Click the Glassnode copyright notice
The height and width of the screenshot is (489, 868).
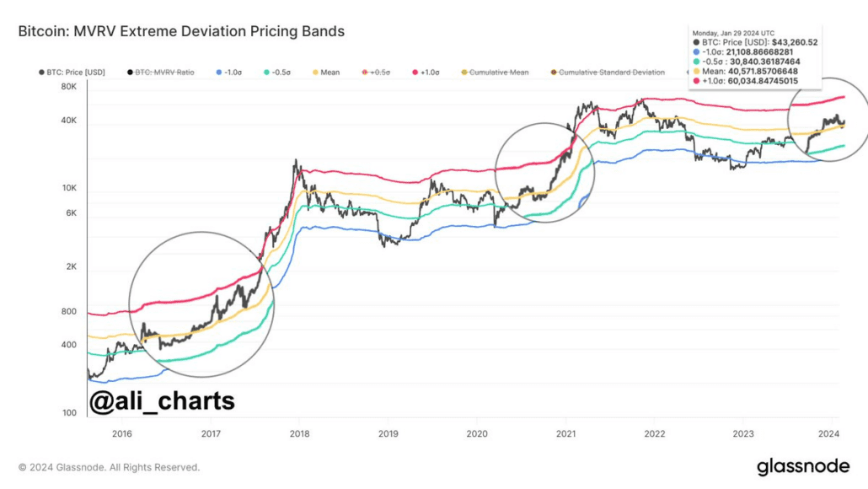tap(110, 467)
